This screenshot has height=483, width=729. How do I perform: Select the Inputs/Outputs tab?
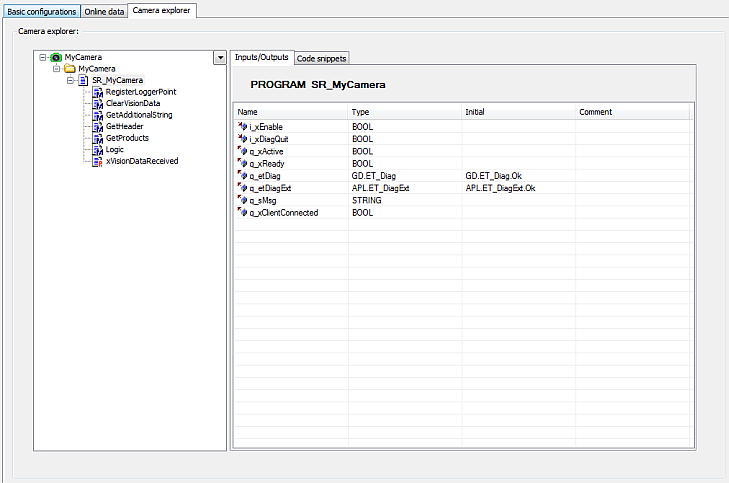pos(262,57)
